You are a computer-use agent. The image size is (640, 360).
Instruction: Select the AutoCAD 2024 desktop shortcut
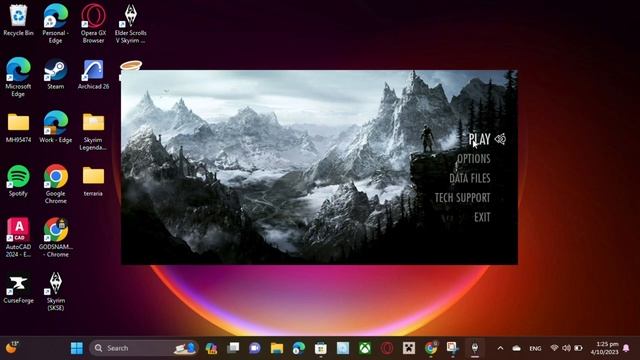(18, 237)
